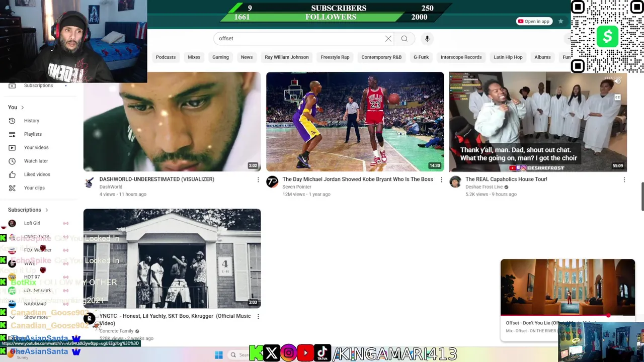Image resolution: width=644 pixels, height=362 pixels.
Task: Play the Capaholics choir thumbnail preview
Action: coord(538,122)
